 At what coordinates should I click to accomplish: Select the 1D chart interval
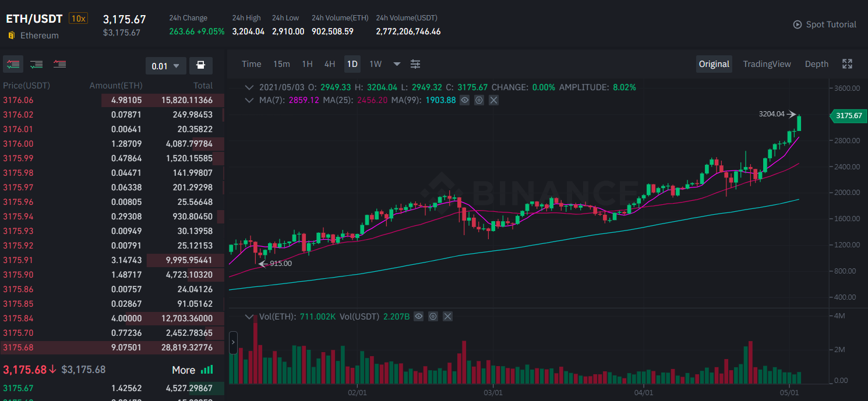pyautogui.click(x=352, y=64)
